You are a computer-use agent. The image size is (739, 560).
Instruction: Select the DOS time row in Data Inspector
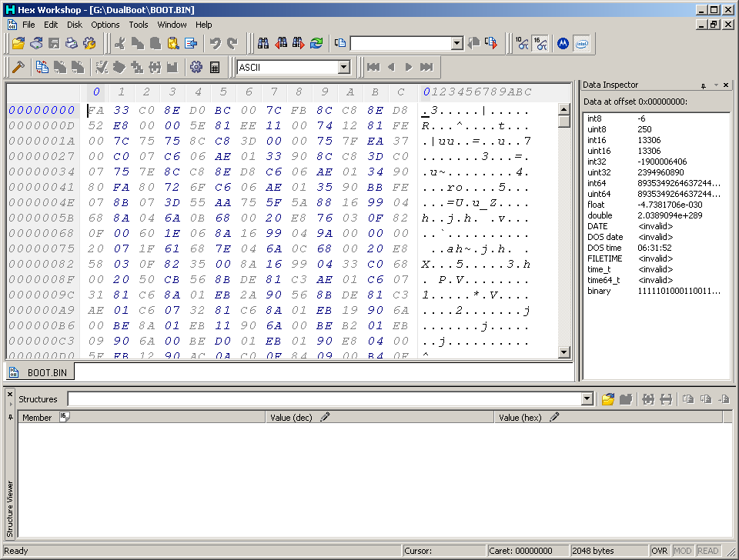(x=656, y=248)
